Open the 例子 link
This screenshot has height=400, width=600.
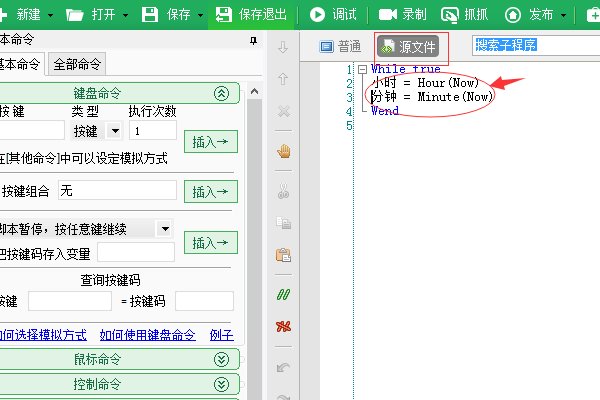click(x=222, y=335)
